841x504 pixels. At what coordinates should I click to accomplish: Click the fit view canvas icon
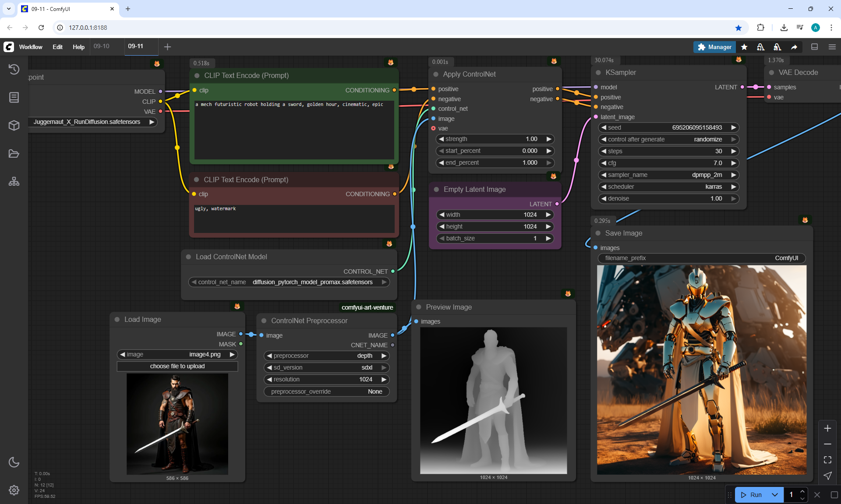(827, 460)
